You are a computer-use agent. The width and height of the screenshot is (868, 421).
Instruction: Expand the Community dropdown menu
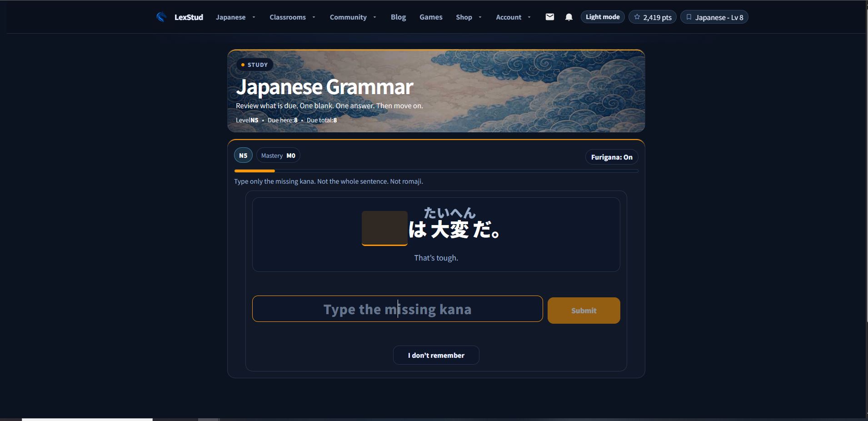click(353, 17)
